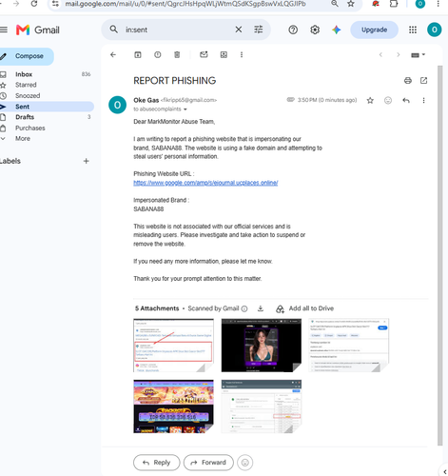Open the phishing website URL link
The height and width of the screenshot is (476, 448).
tap(205, 183)
